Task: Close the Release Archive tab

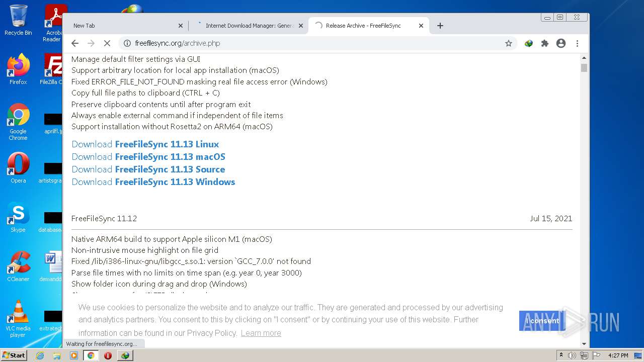Action: [x=421, y=26]
